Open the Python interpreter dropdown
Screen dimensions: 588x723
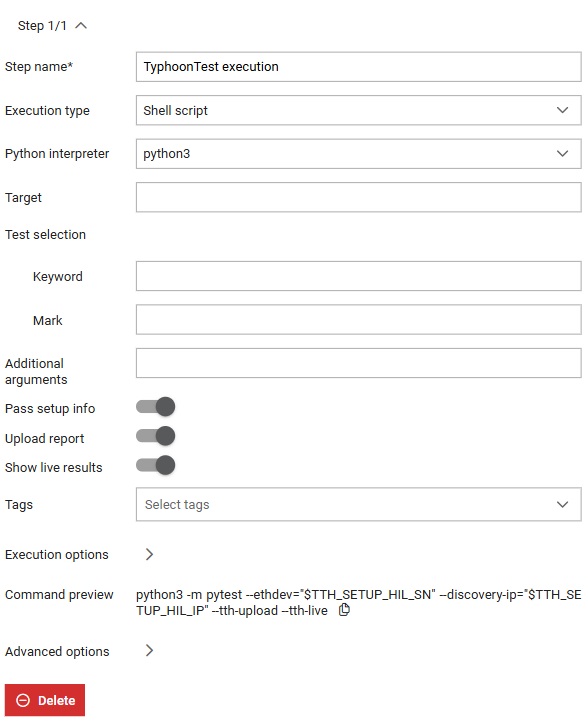(x=358, y=154)
